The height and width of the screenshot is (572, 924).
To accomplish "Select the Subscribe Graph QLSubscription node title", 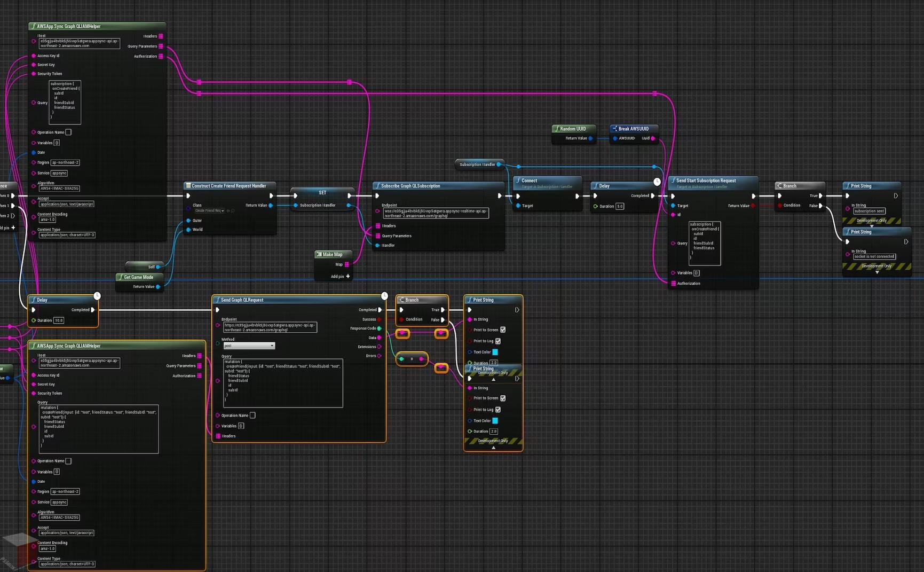I will (x=410, y=186).
